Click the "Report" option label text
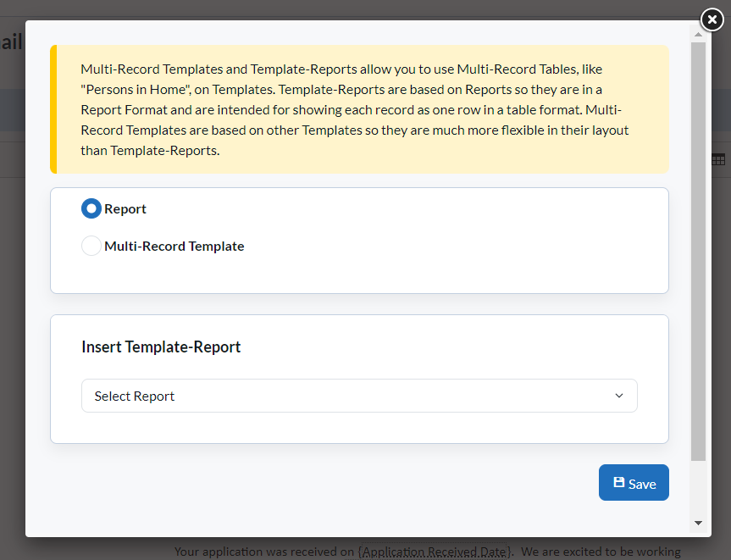 coord(125,209)
